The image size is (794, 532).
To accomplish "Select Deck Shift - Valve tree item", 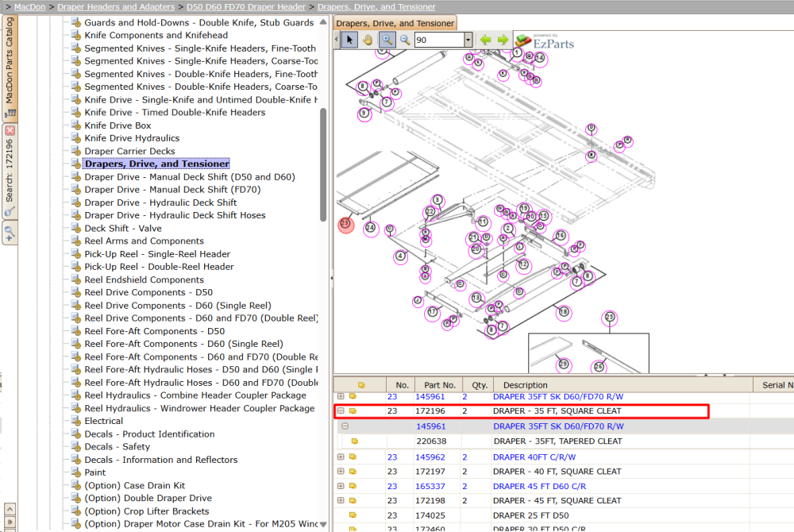I will [123, 229].
